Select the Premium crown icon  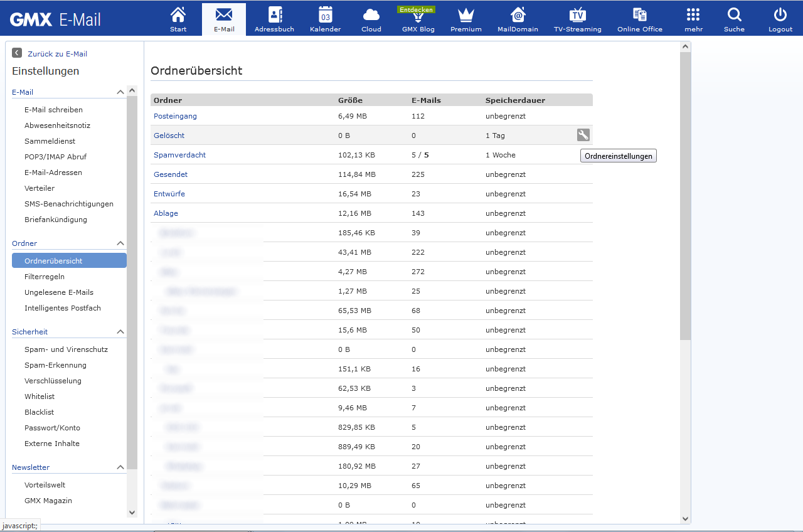point(465,19)
